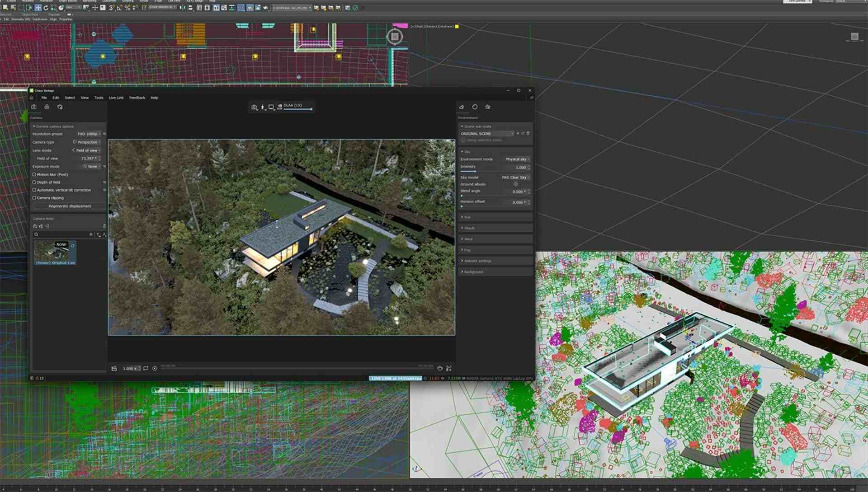Click the render/export icon at animation bar left
The height and width of the screenshot is (492, 868).
(113, 368)
